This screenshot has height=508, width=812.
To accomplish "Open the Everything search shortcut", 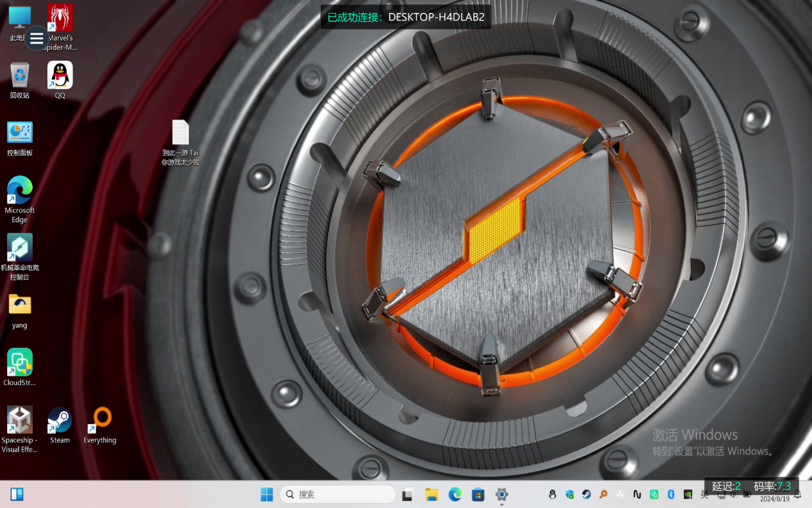I will tap(100, 425).
